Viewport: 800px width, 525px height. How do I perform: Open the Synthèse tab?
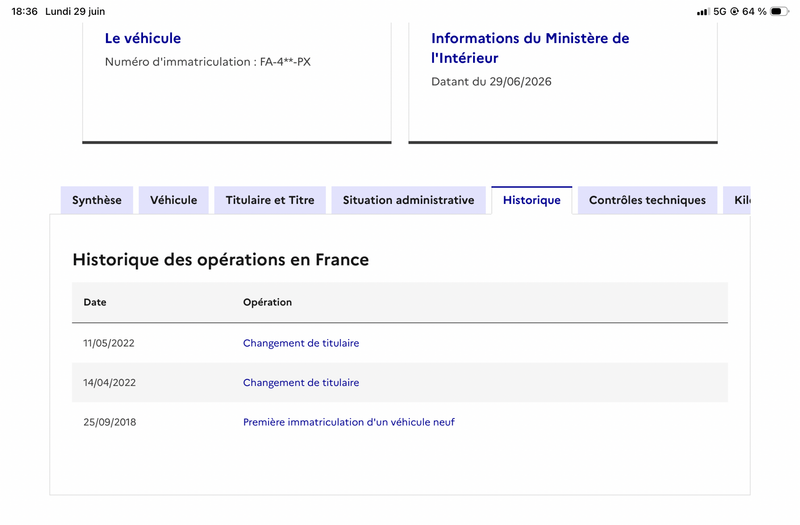click(97, 200)
